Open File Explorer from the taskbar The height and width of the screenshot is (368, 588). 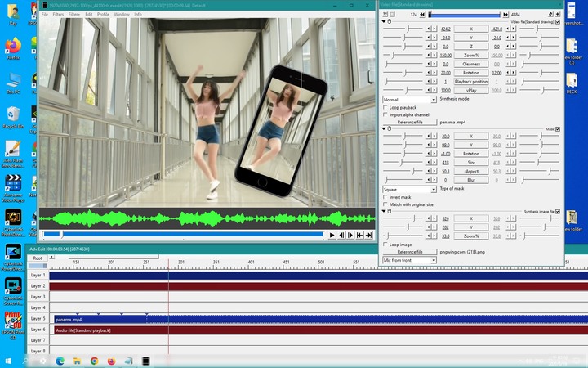[78, 361]
